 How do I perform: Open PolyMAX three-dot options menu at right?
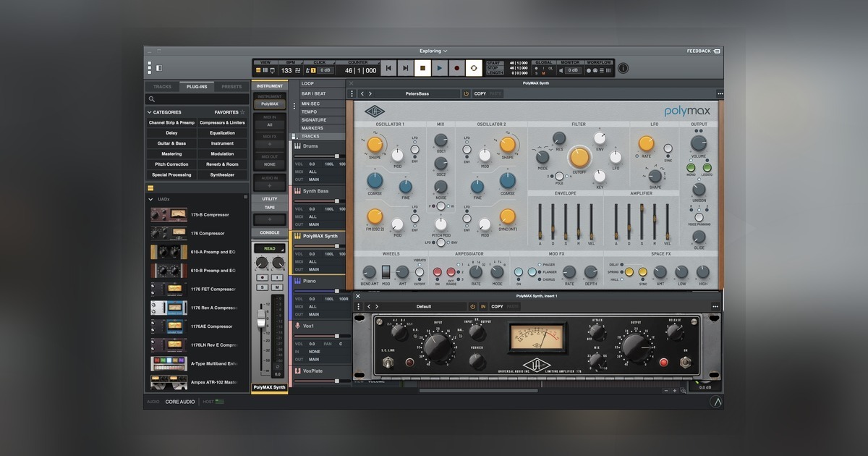720,94
